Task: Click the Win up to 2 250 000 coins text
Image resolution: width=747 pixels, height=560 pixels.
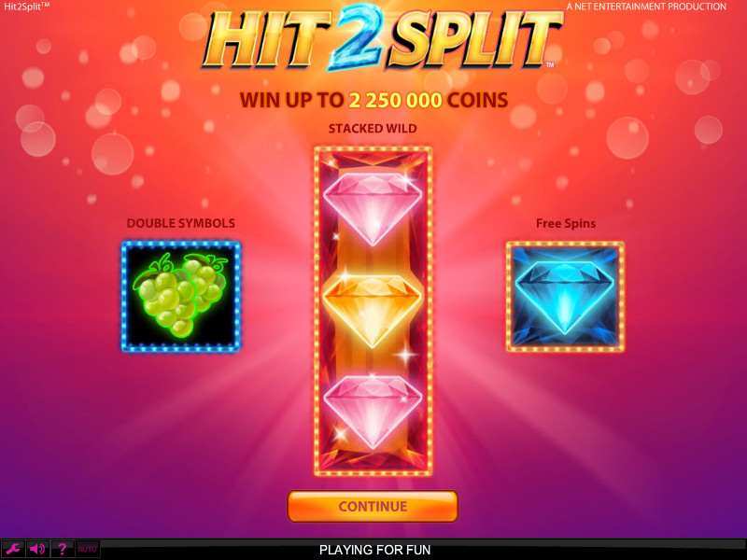Action: pos(374,101)
